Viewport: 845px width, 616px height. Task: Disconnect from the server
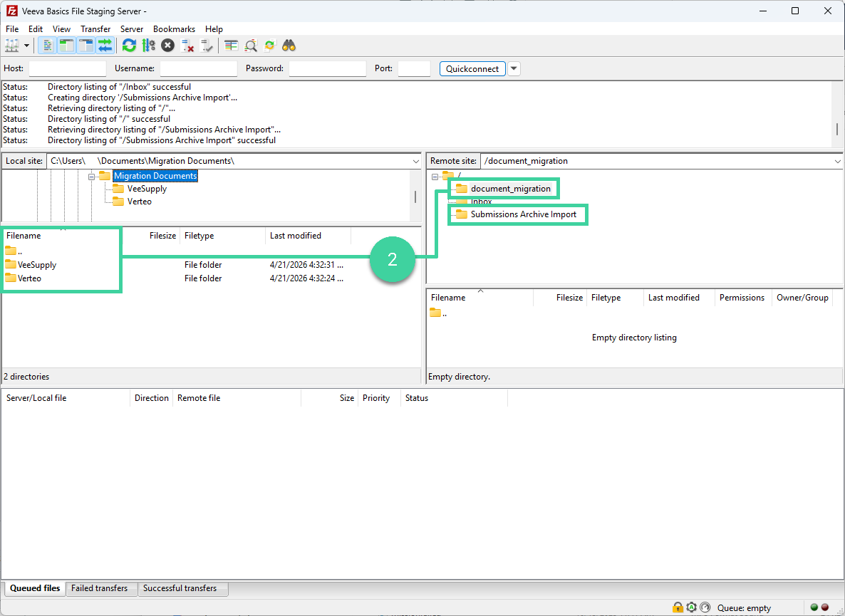pyautogui.click(x=187, y=45)
